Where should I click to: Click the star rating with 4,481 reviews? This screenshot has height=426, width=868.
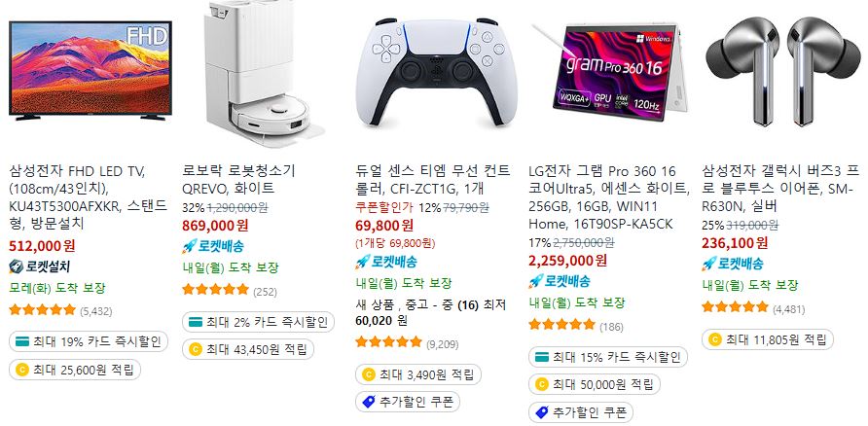[x=735, y=307]
